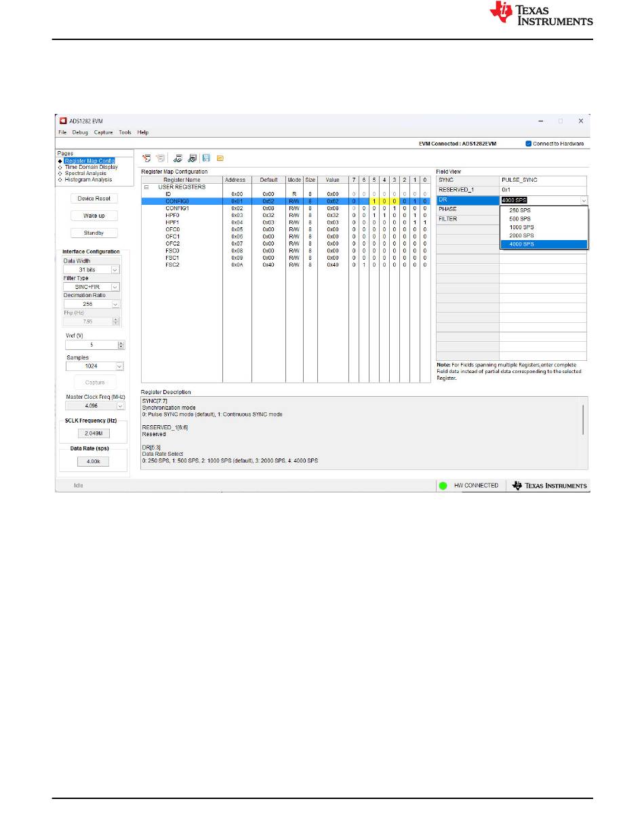644x839 pixels.
Task: Select the OFC0 register row
Action: 285,229
